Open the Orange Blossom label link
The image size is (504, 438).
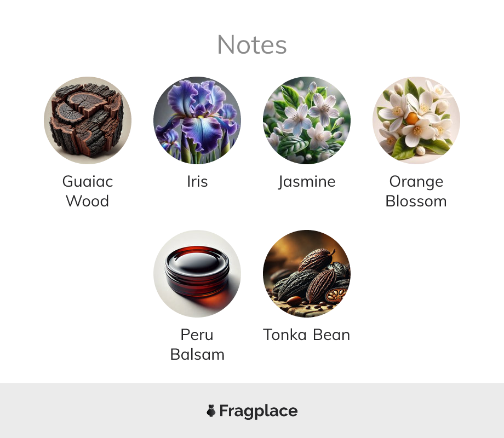(x=416, y=191)
